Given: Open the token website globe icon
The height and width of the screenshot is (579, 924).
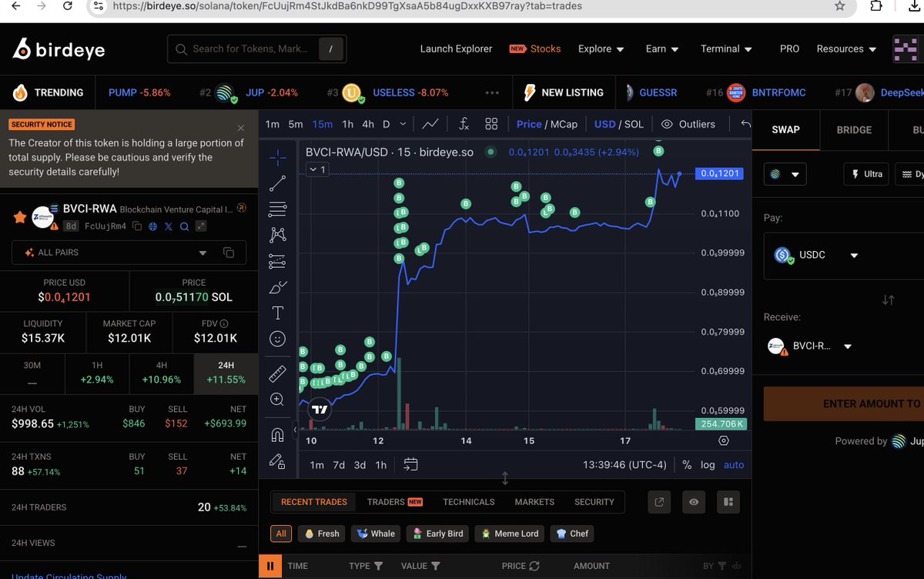Looking at the screenshot, I should point(152,226).
